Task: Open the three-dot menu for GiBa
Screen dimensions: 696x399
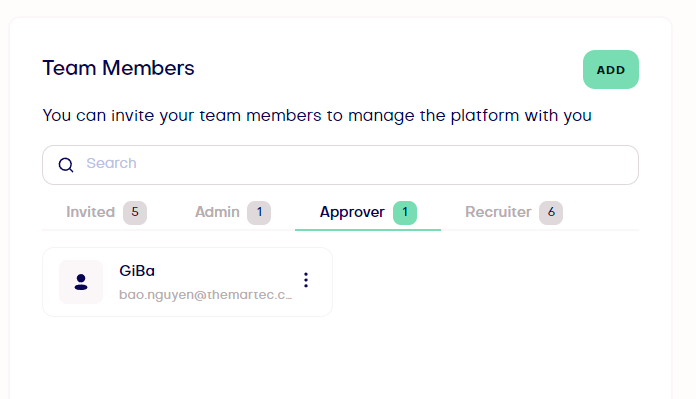Action: [306, 280]
